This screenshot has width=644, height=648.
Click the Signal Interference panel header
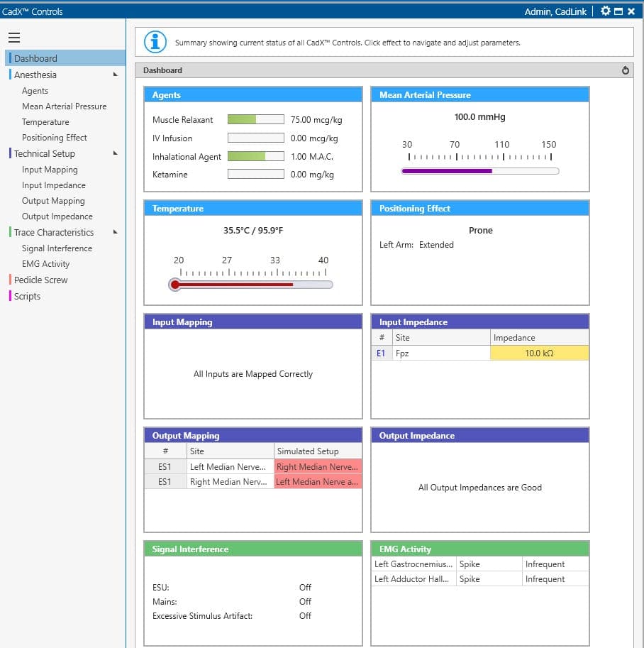tap(253, 549)
